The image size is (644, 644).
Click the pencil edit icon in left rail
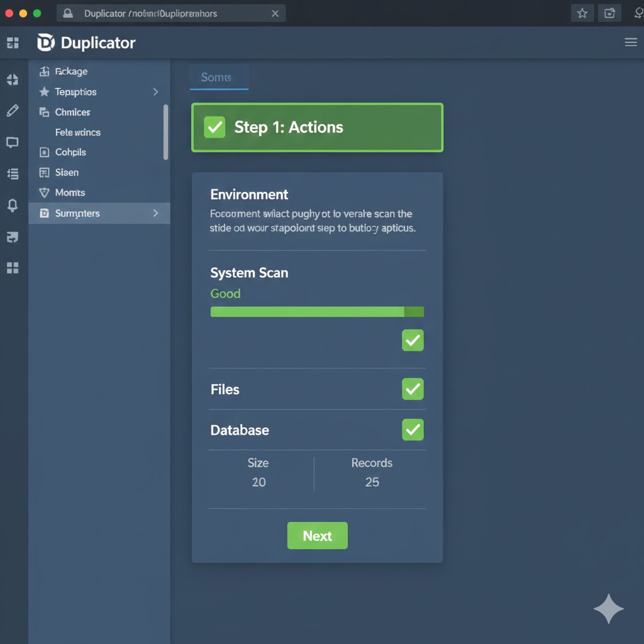tap(12, 111)
